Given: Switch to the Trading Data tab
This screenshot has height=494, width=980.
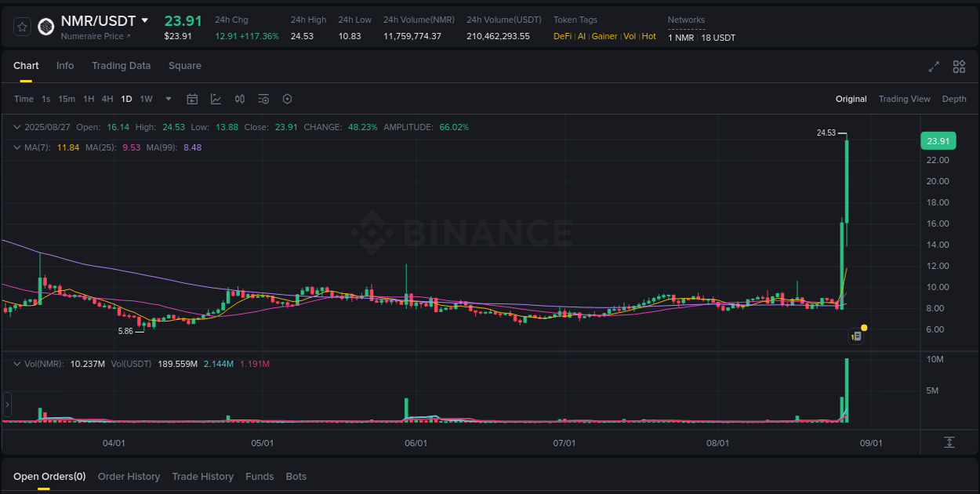Looking at the screenshot, I should (x=121, y=66).
